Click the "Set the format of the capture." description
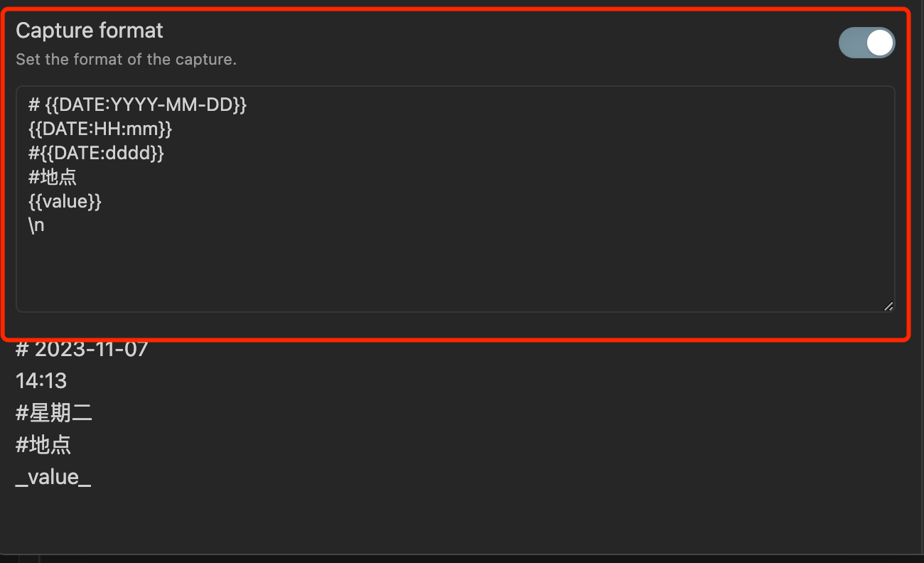This screenshot has height=563, width=924. pyautogui.click(x=126, y=60)
